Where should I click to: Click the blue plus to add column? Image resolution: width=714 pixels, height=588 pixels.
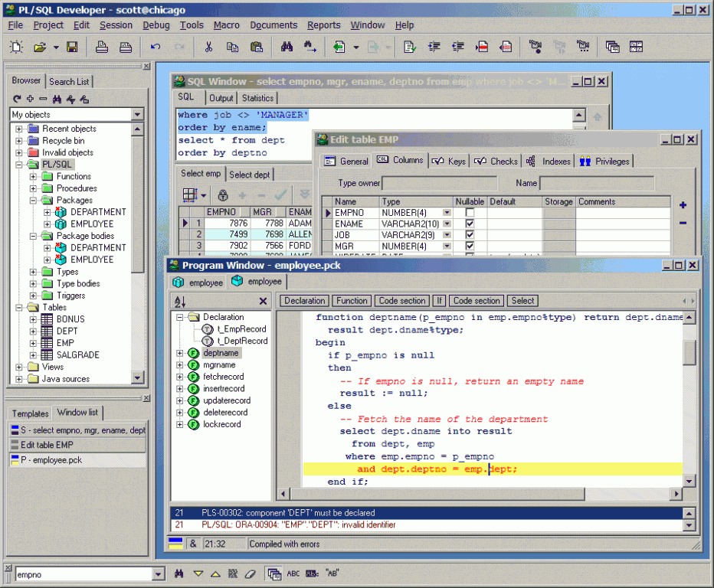coord(683,205)
